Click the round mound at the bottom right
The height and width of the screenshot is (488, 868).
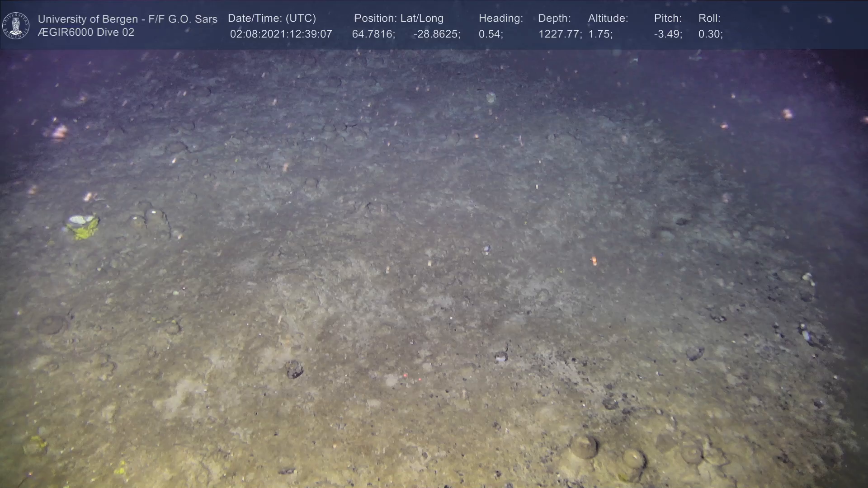[583, 447]
